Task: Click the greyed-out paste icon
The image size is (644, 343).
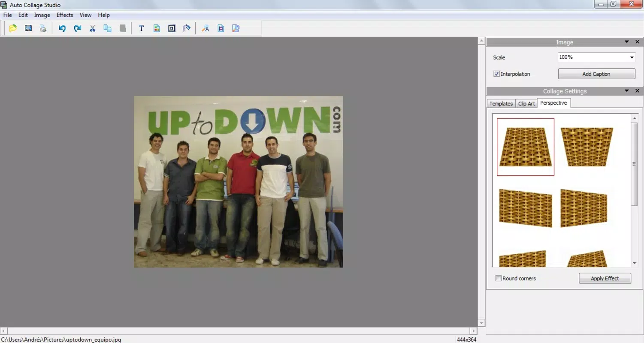Action: pos(123,28)
